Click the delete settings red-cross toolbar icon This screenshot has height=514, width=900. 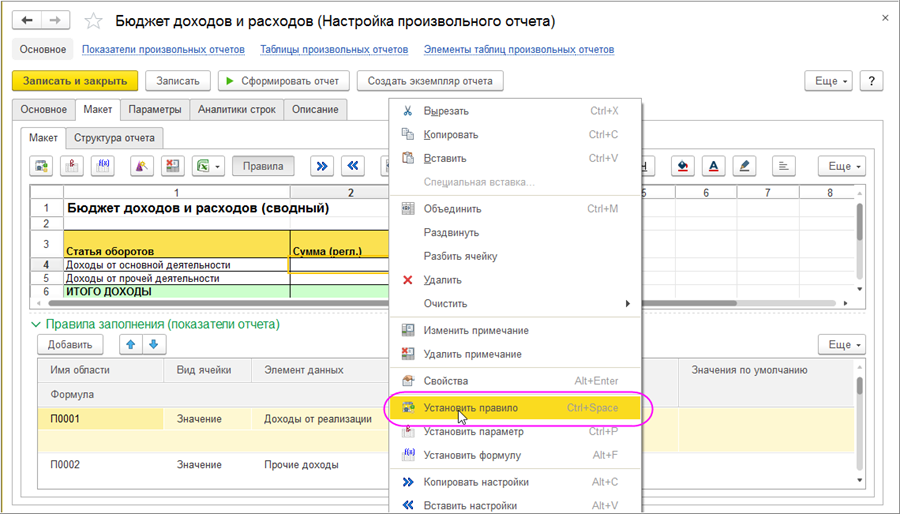[x=172, y=166]
